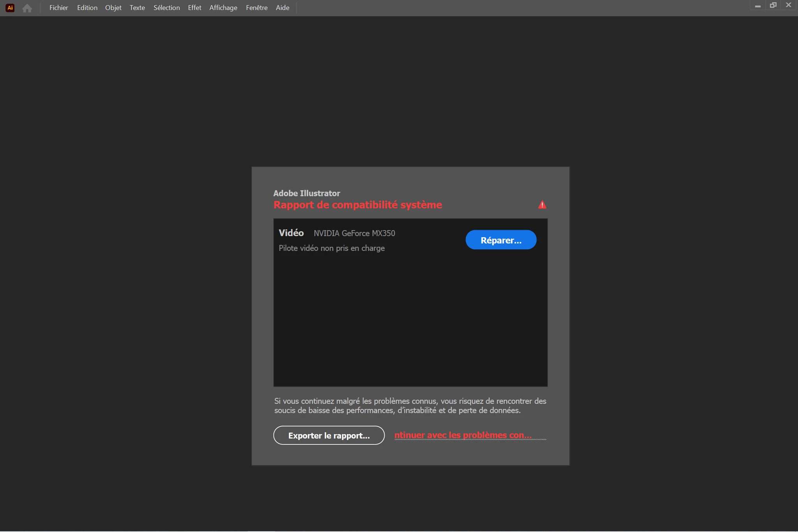
Task: Open the Objet menu
Action: (x=113, y=8)
